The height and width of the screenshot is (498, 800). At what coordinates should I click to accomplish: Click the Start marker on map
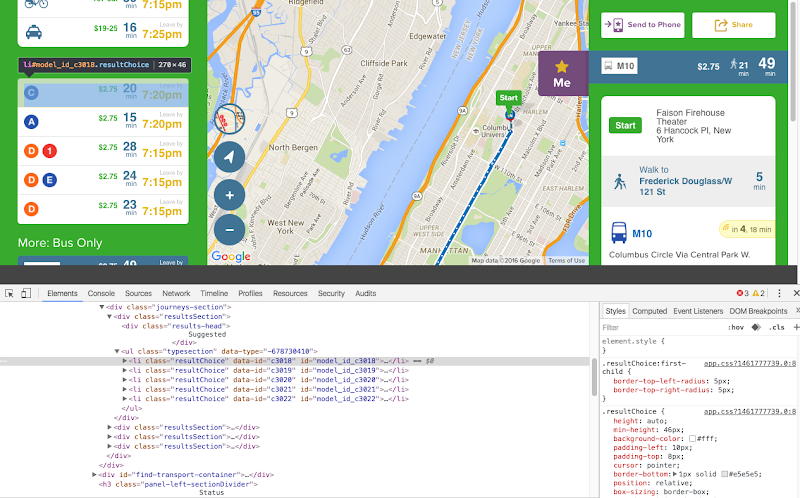[x=509, y=98]
